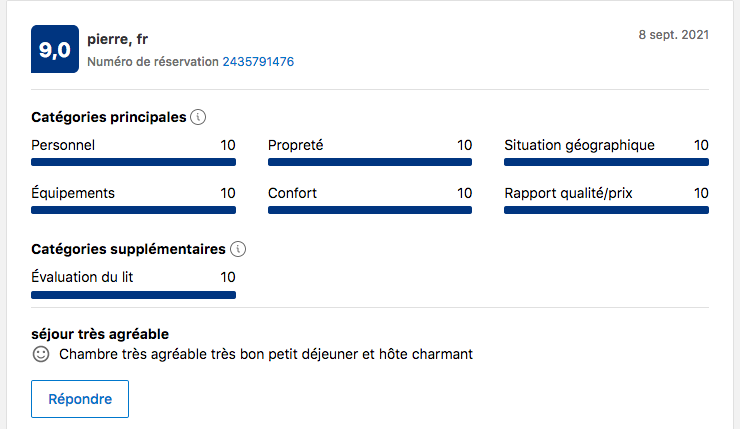
Task: Open reservation number 2435791476 link
Action: (258, 62)
